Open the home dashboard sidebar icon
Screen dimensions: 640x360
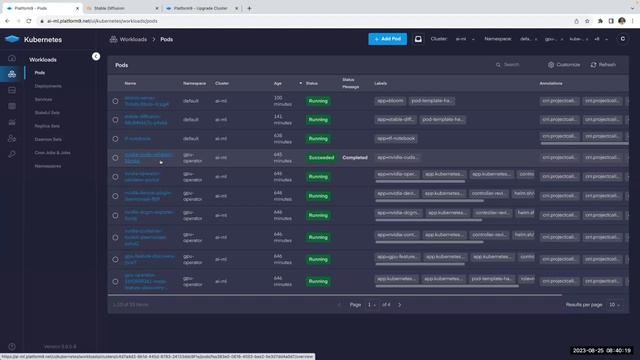click(12, 58)
